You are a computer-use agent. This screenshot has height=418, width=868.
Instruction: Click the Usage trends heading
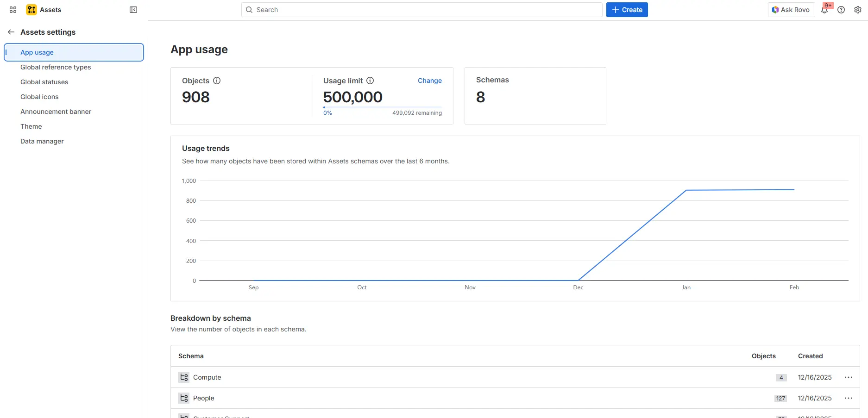(x=206, y=148)
